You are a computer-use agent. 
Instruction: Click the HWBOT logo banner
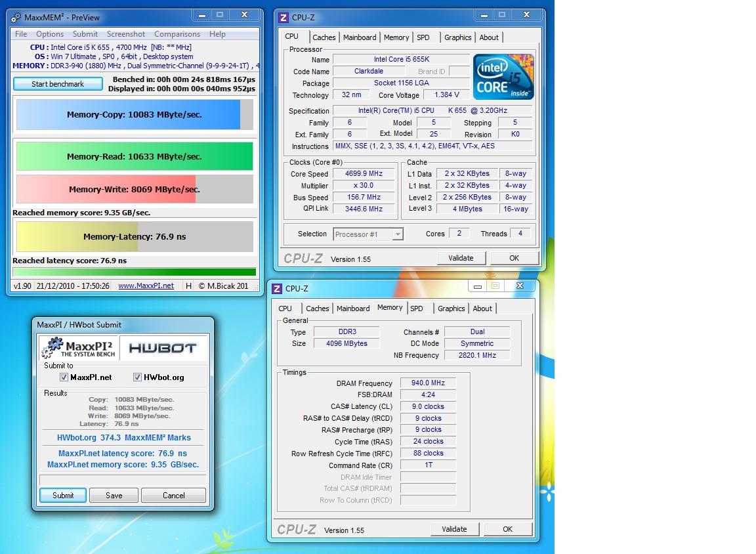pos(163,348)
